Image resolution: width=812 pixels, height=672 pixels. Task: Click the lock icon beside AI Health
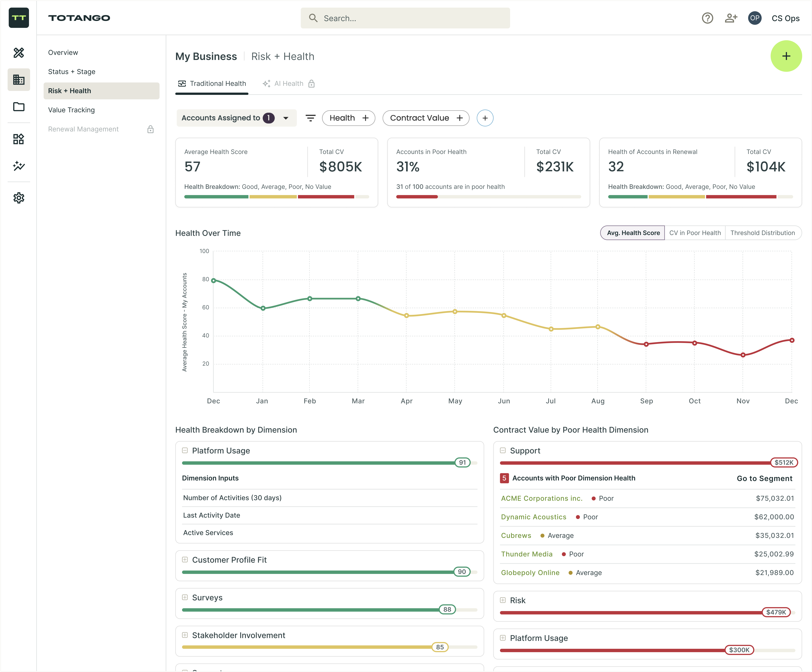(311, 84)
